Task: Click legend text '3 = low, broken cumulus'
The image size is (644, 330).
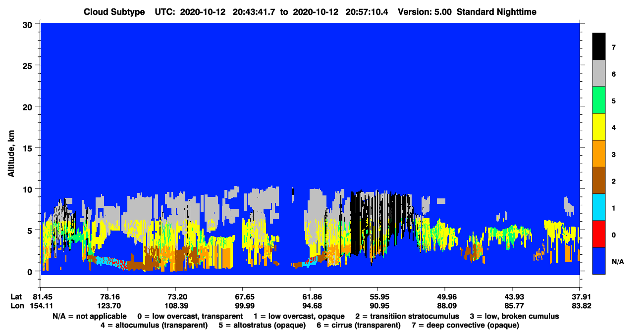Action: pos(515,316)
